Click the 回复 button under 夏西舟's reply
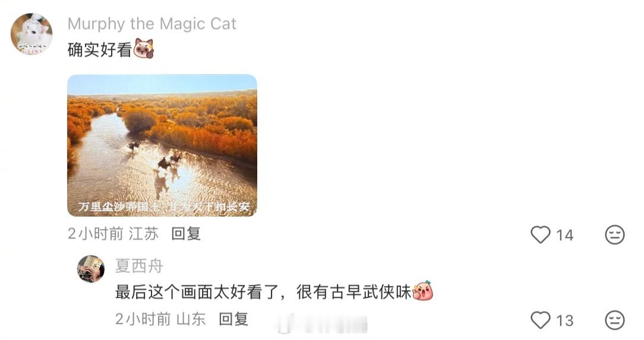The image size is (644, 340). pos(233,319)
